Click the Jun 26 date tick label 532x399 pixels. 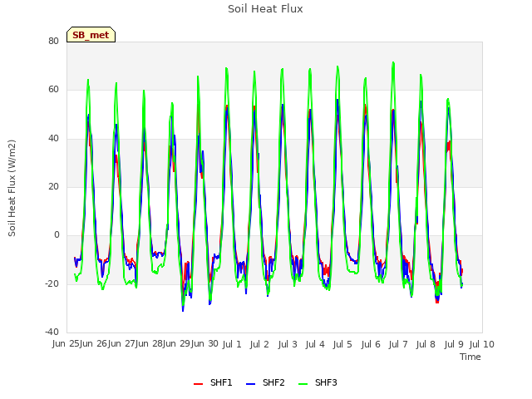tap(94, 343)
